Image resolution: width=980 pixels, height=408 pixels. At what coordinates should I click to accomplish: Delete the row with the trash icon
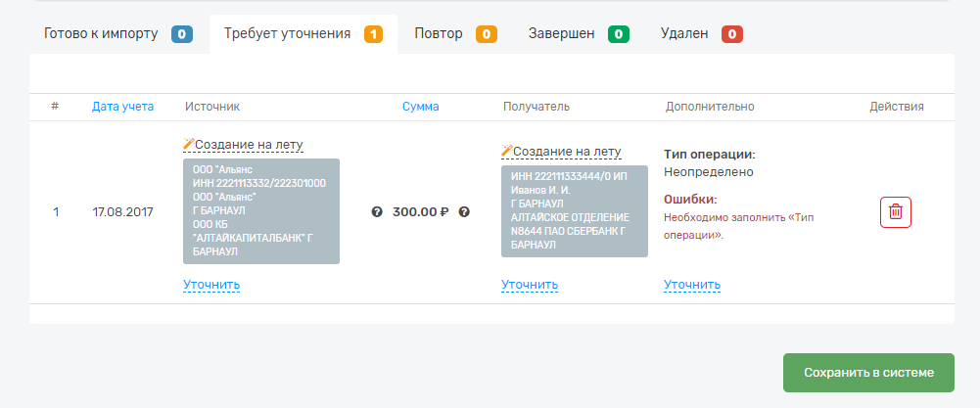(x=895, y=211)
